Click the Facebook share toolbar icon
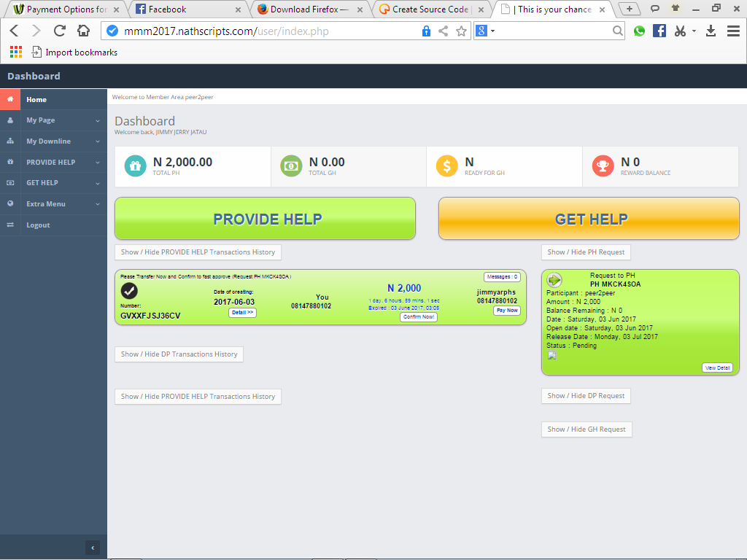 click(x=659, y=31)
